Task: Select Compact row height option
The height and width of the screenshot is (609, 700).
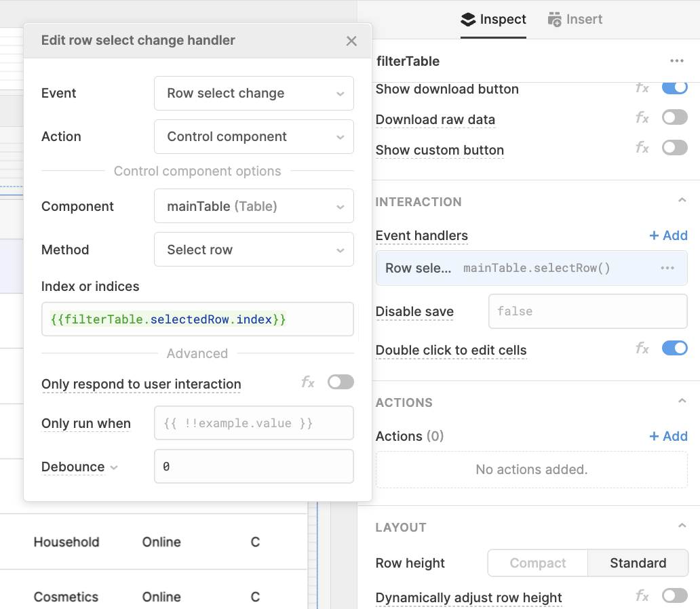Action: click(537, 563)
